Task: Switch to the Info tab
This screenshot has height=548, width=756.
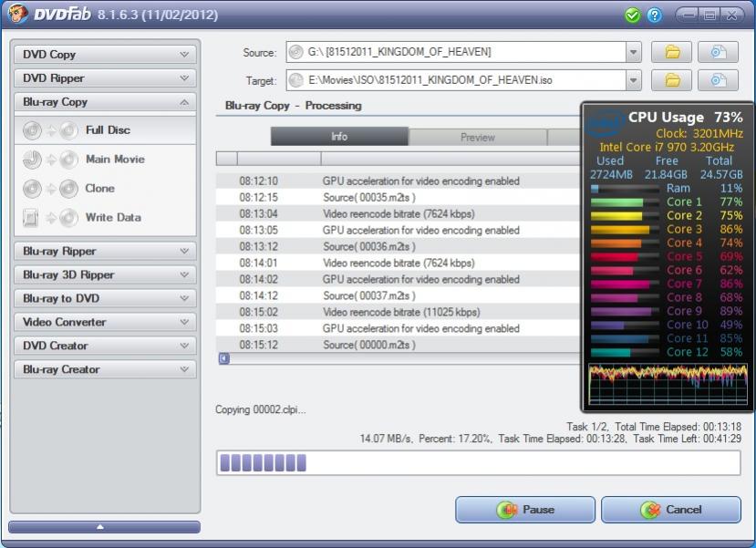Action: 339,137
